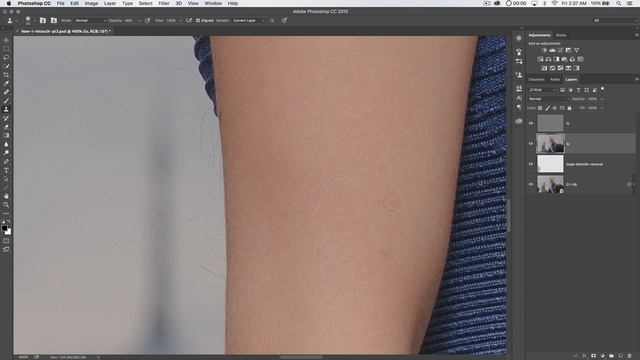Select the Move tool
The height and width of the screenshot is (360, 640).
click(6, 40)
